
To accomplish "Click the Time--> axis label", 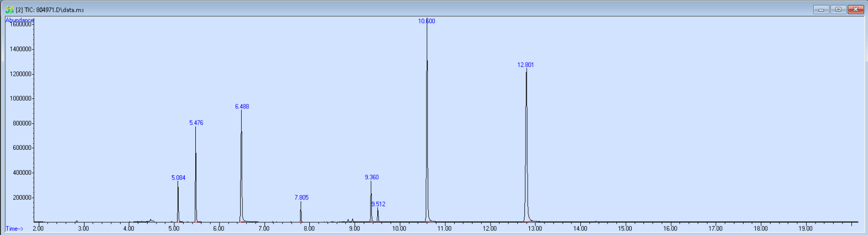I will [14, 228].
